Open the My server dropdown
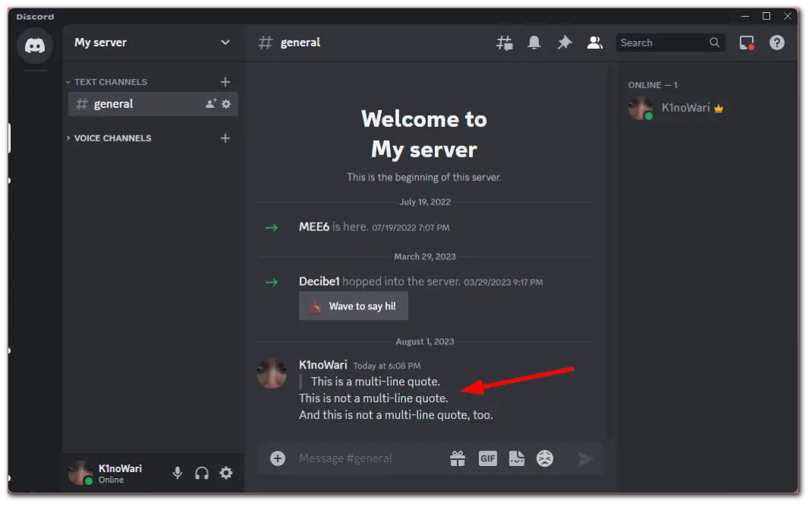Viewport: 812px width, 507px height. 151,43
